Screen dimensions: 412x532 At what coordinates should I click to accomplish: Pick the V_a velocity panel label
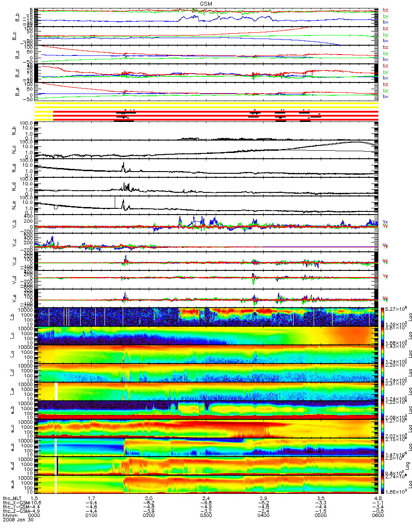click(15, 261)
